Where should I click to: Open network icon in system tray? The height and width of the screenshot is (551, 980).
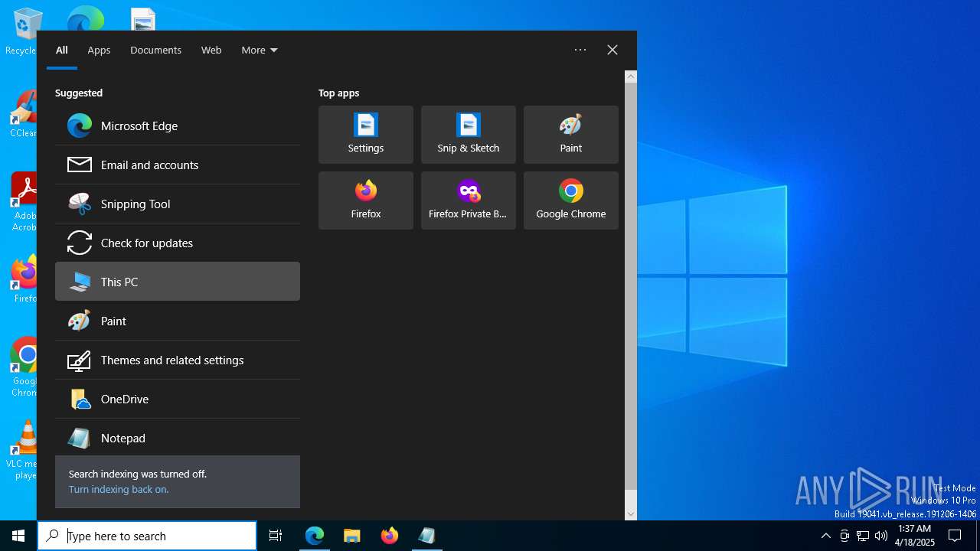(863, 536)
